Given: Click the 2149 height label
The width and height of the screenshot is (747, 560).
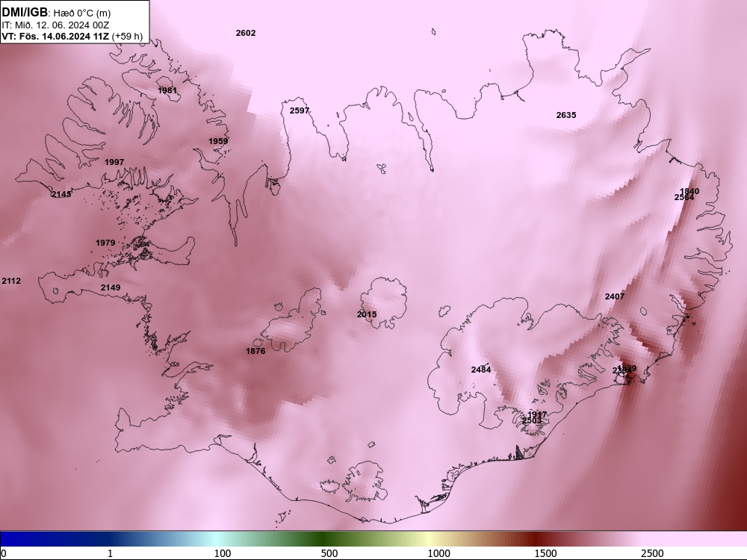Looking at the screenshot, I should tap(111, 287).
